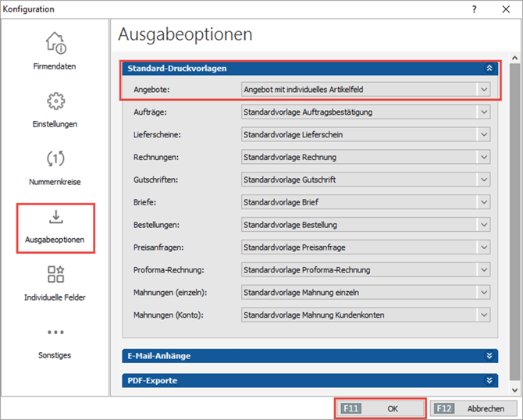Viewport: 523px width, 420px height.
Task: Open the Rechnungen template dropdown
Action: pyautogui.click(x=483, y=158)
